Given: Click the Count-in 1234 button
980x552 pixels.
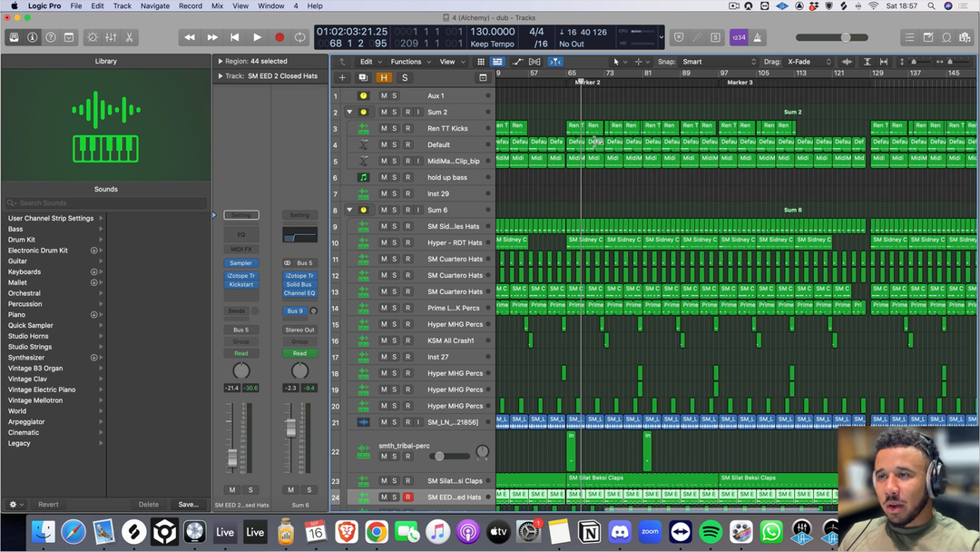Looking at the screenshot, I should coord(738,37).
